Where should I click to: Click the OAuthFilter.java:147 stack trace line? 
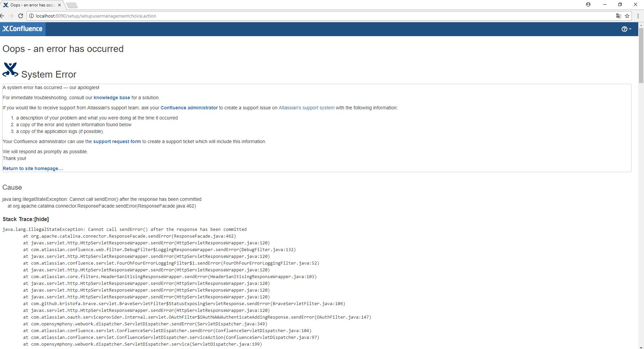[197, 317]
